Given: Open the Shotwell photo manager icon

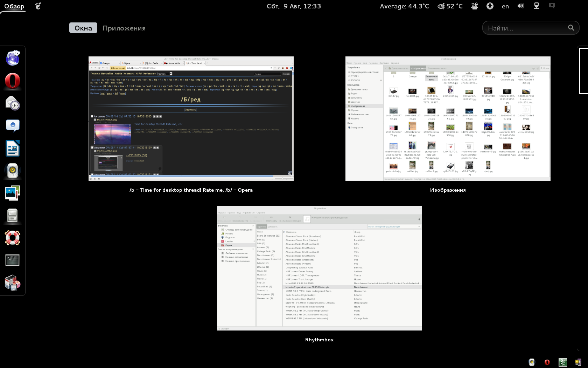Looking at the screenshot, I should [x=13, y=193].
